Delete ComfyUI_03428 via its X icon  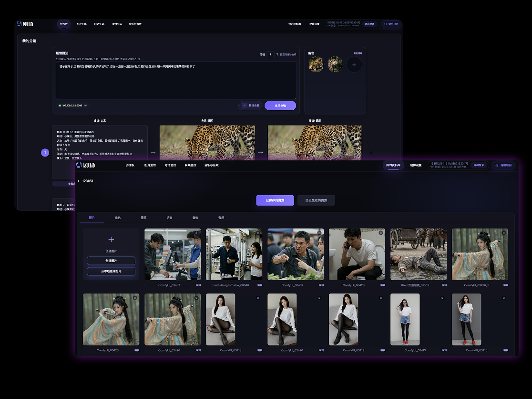click(381, 232)
